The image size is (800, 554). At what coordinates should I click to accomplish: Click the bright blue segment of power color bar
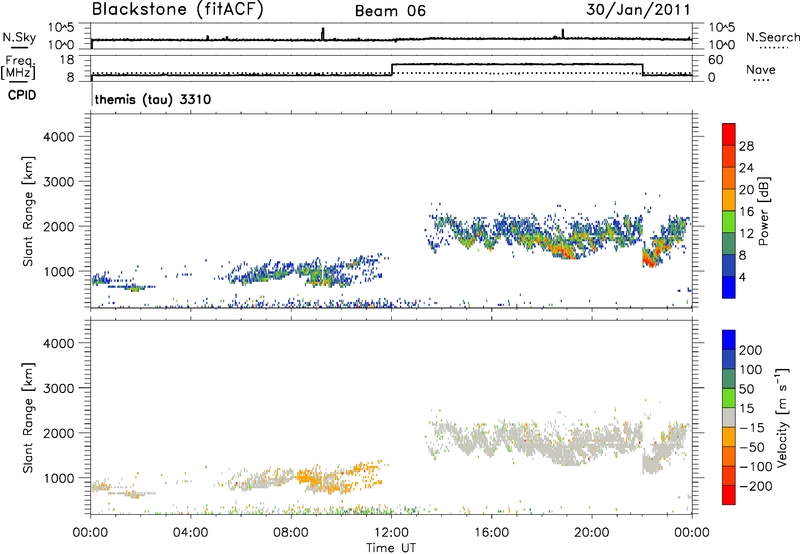729,287
